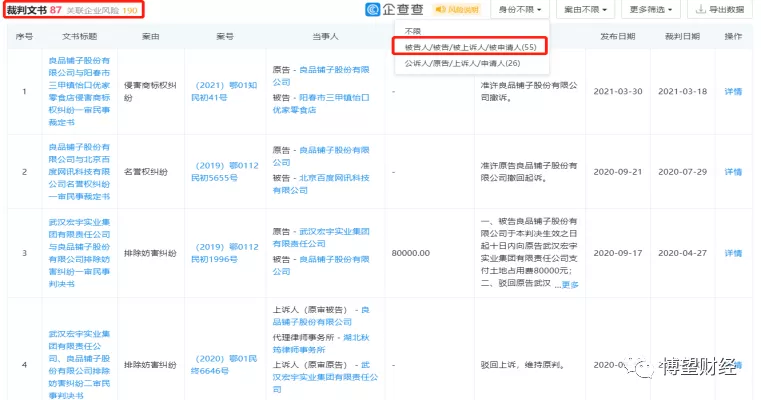This screenshot has height=400, width=761.
Task: View 详情 for the 2020-09-21 record
Action: pos(733,172)
